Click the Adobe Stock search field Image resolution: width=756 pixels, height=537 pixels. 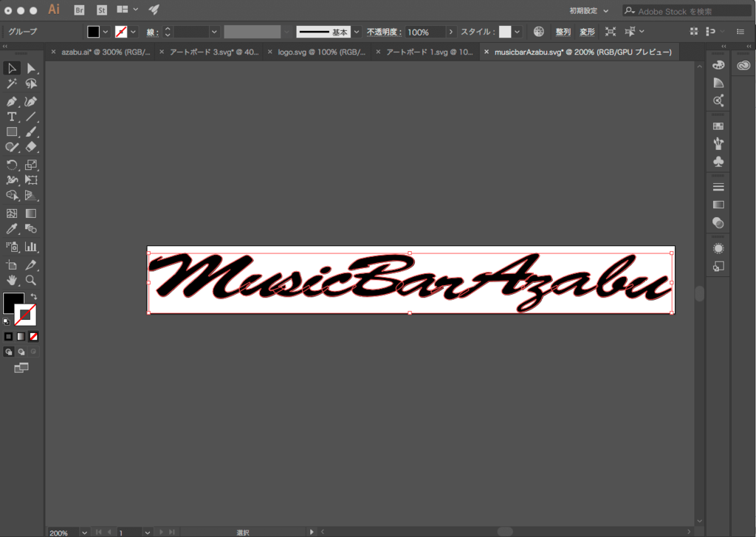[x=687, y=10]
